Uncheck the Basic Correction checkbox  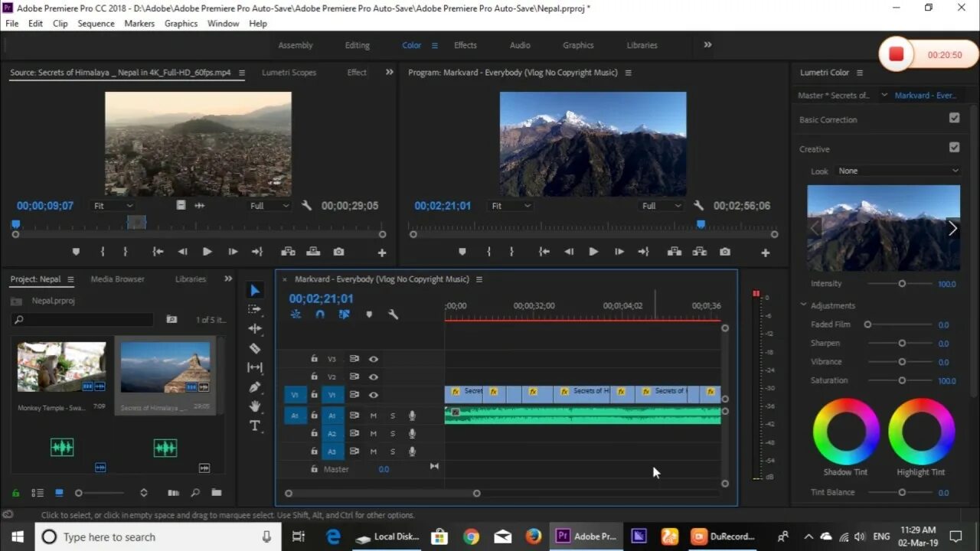[x=954, y=118]
